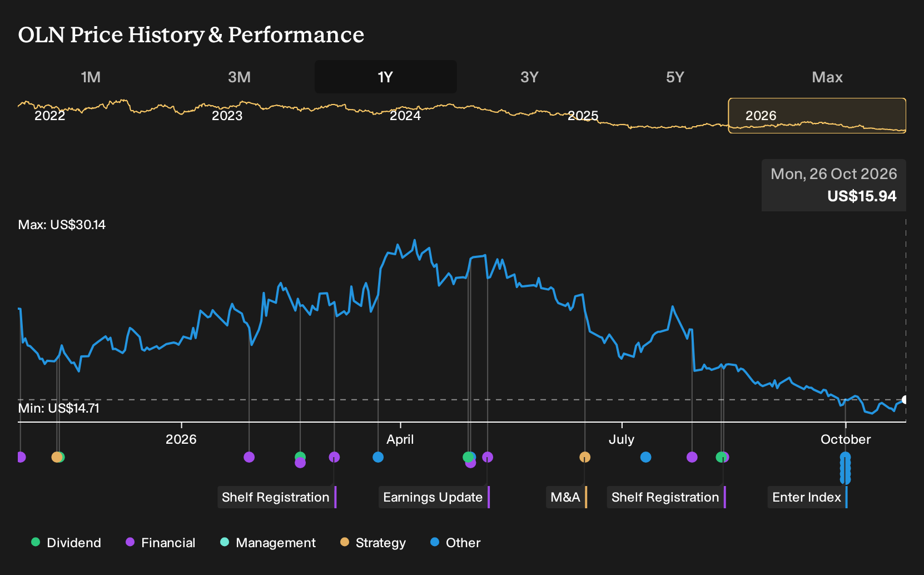Click the 'Min: US$14.71' label
Image resolution: width=924 pixels, height=575 pixels.
pos(58,408)
